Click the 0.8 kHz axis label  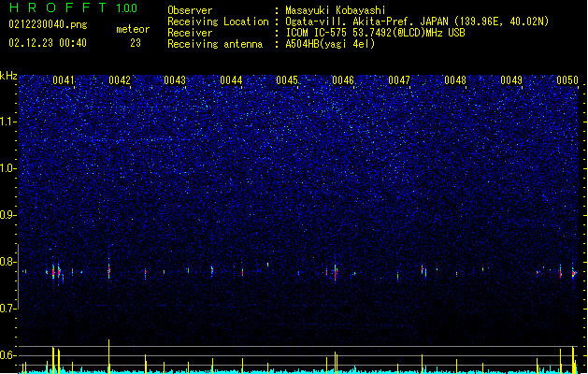(x=7, y=262)
